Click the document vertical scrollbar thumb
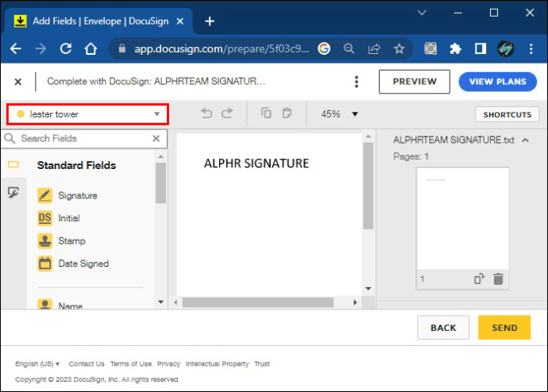The image size is (548, 392). pyautogui.click(x=368, y=186)
